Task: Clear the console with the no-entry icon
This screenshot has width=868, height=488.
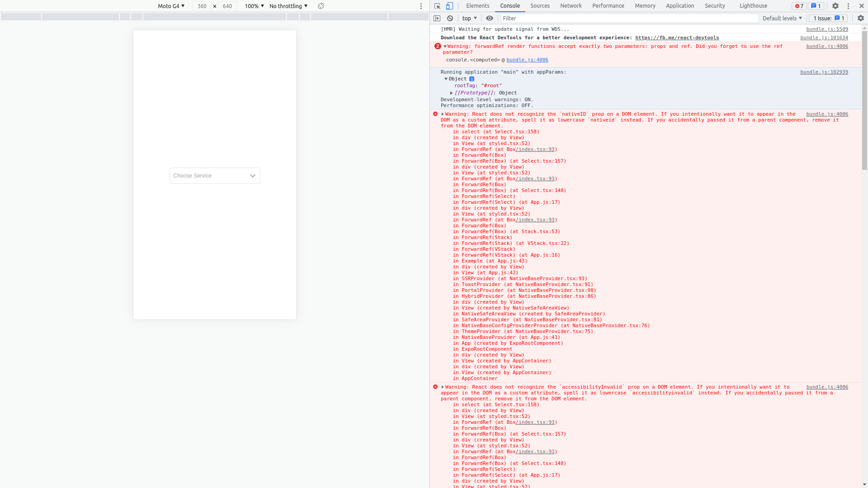Action: point(450,18)
